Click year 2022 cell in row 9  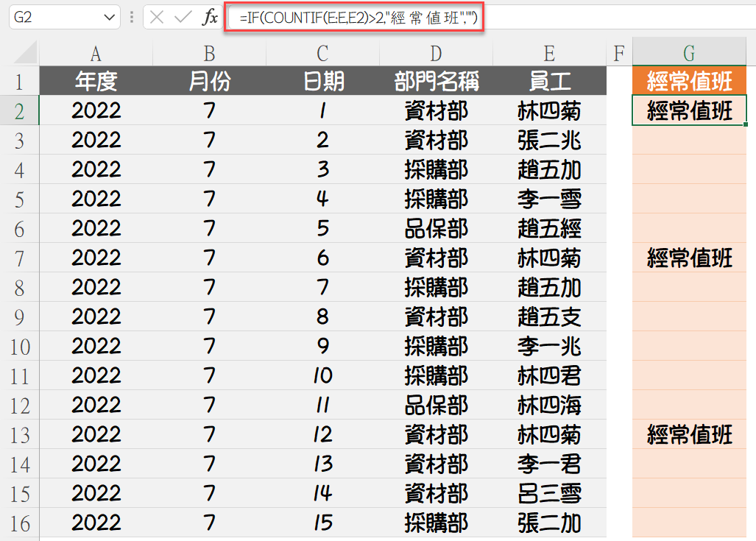(96, 317)
